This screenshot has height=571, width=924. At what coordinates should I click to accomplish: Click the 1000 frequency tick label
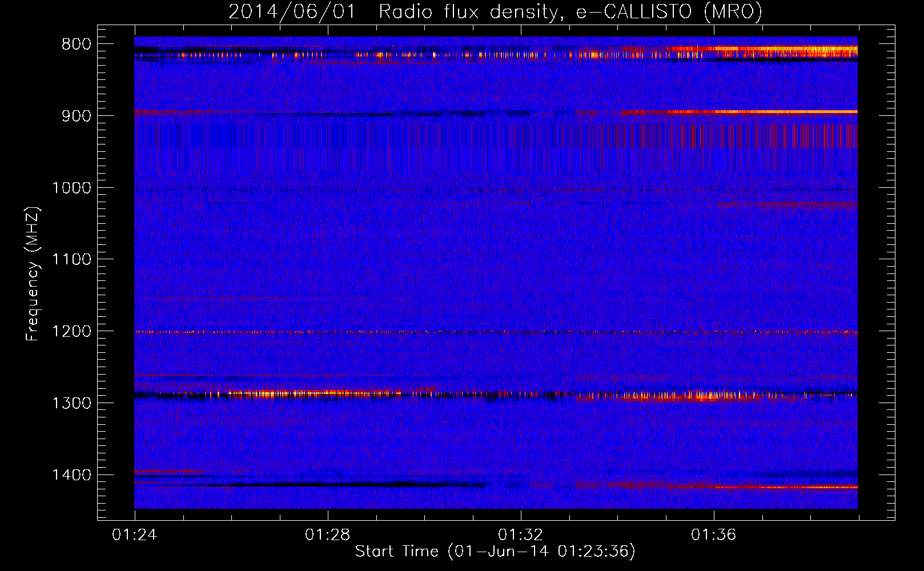pos(71,188)
